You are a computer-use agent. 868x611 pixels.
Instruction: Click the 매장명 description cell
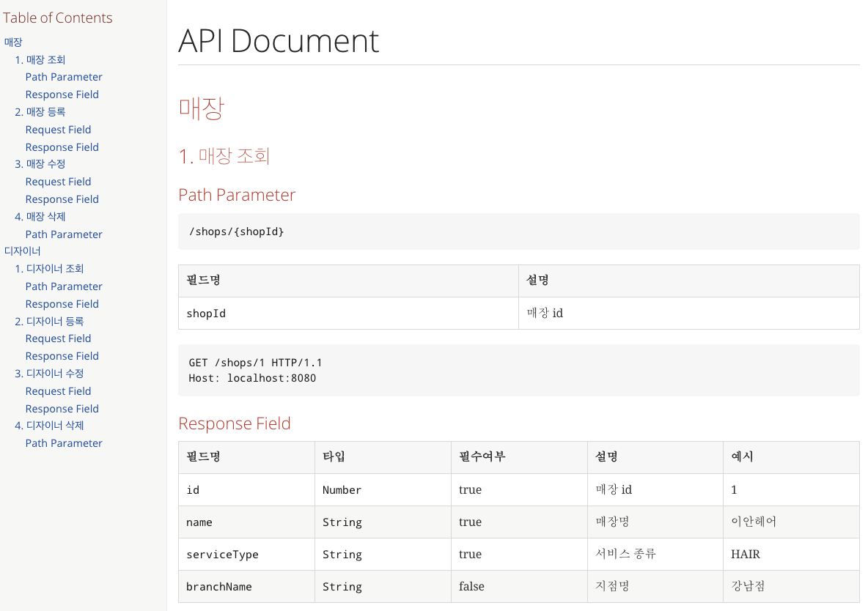pyautogui.click(x=655, y=522)
